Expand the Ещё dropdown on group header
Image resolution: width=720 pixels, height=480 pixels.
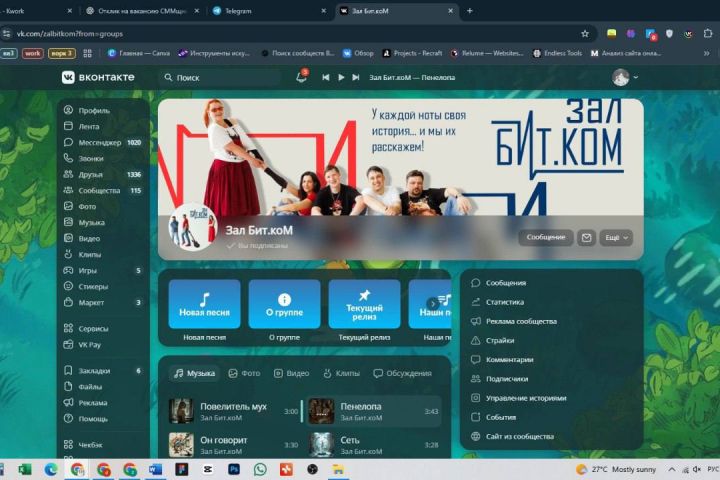(616, 237)
